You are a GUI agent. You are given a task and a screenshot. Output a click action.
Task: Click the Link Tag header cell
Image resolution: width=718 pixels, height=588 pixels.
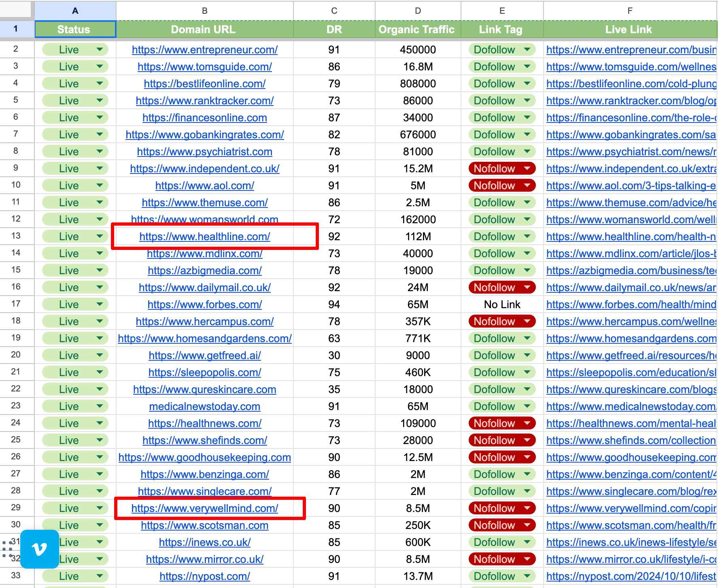click(502, 29)
